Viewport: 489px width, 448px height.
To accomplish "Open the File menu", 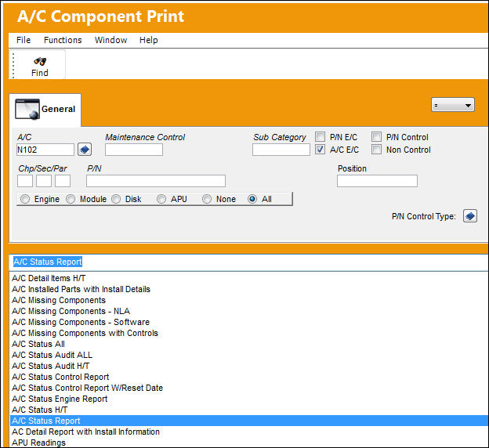I will pyautogui.click(x=24, y=40).
